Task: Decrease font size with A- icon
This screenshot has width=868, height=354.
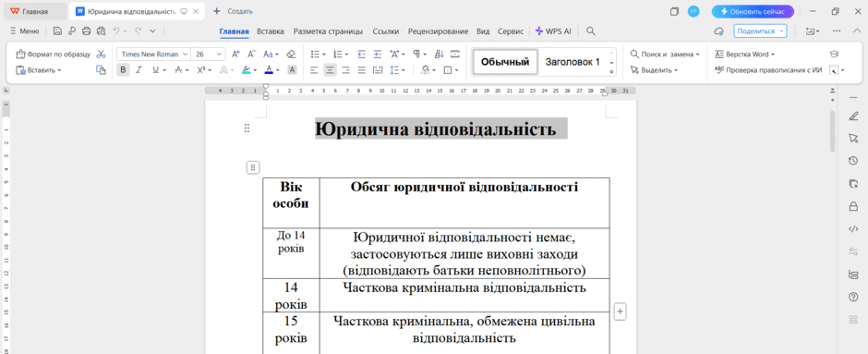Action: (x=251, y=55)
